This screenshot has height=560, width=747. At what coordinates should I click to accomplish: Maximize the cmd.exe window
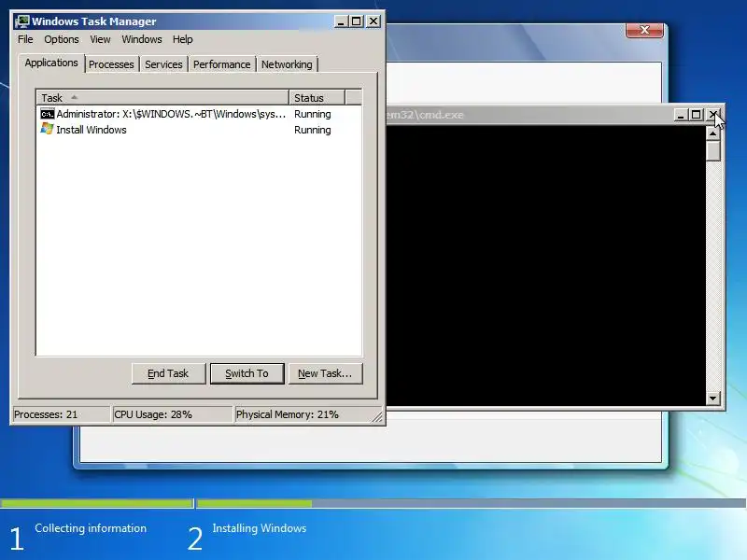point(696,115)
